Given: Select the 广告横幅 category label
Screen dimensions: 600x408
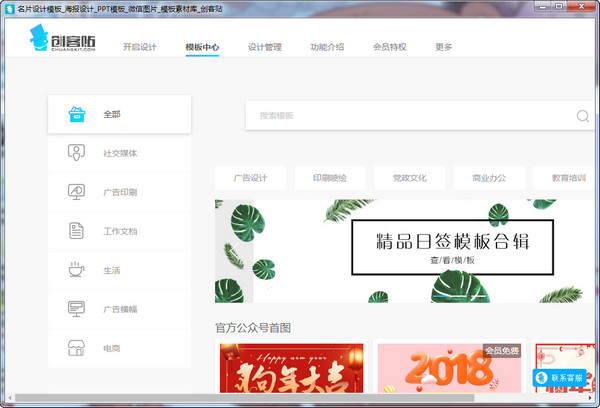Looking at the screenshot, I should tap(120, 309).
